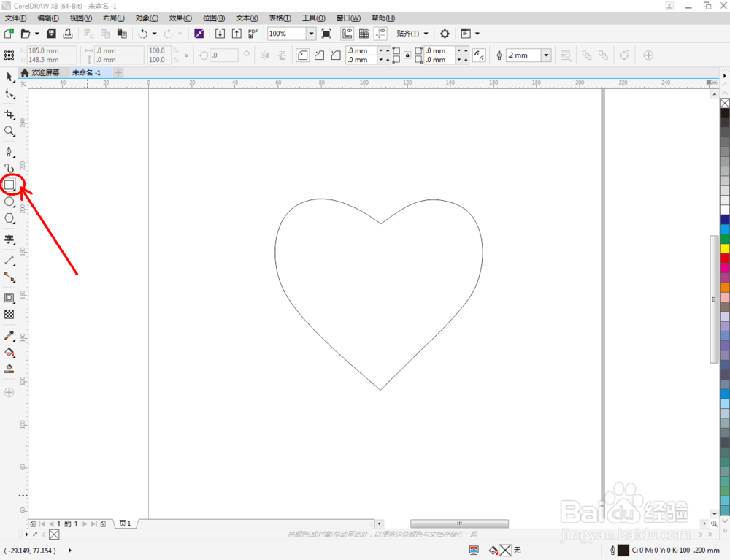
Task: Select the Polygon tool
Action: point(9,218)
